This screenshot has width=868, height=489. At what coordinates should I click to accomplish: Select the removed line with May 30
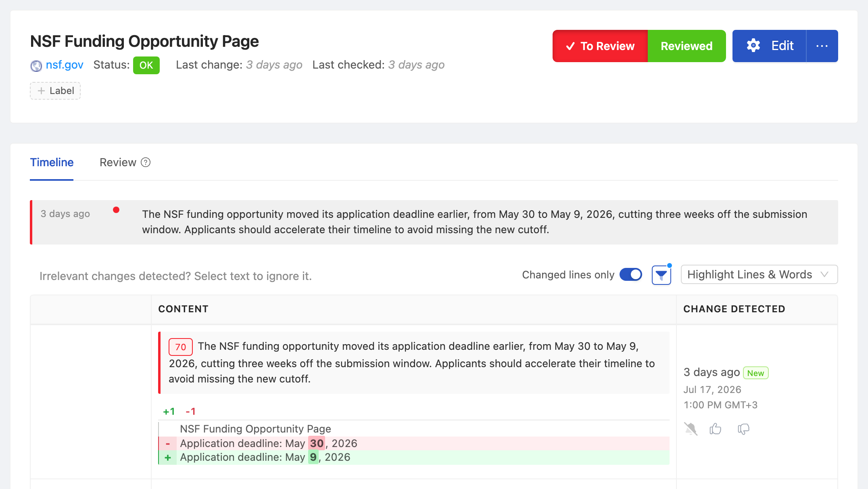(414, 443)
